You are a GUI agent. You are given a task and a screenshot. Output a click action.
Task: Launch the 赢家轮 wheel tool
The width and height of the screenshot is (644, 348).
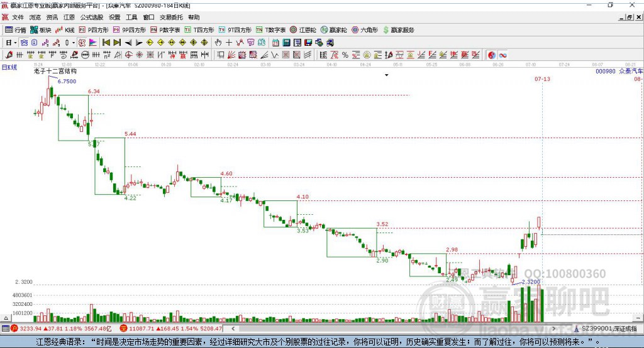333,30
